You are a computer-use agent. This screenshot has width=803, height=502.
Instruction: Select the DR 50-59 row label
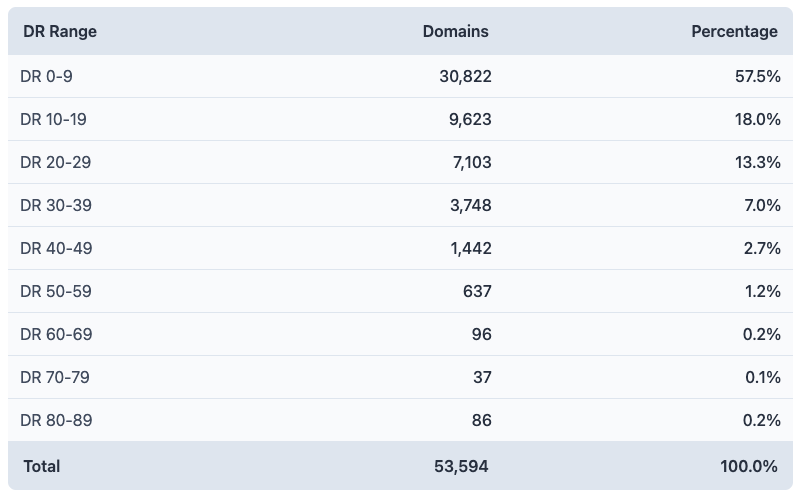[x=56, y=291]
